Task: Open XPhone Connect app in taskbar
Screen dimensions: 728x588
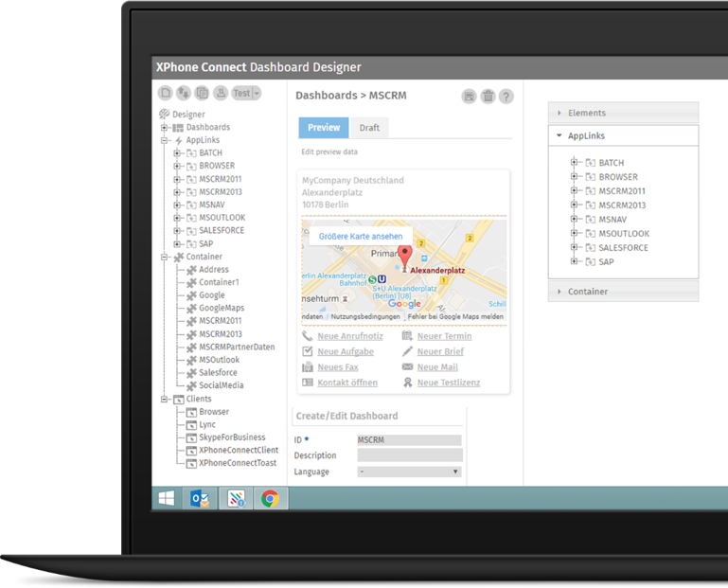Action: point(236,499)
